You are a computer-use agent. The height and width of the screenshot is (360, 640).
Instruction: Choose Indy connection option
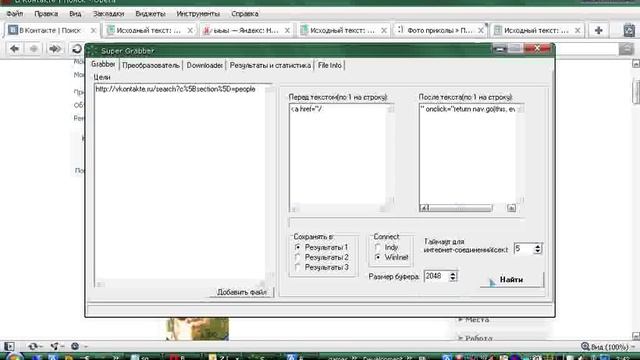click(378, 247)
